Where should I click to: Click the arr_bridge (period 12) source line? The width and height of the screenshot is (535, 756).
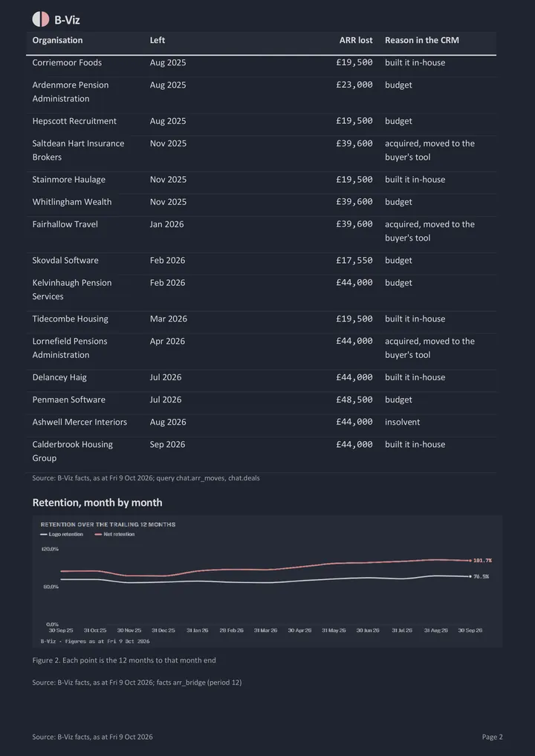pyautogui.click(x=137, y=682)
